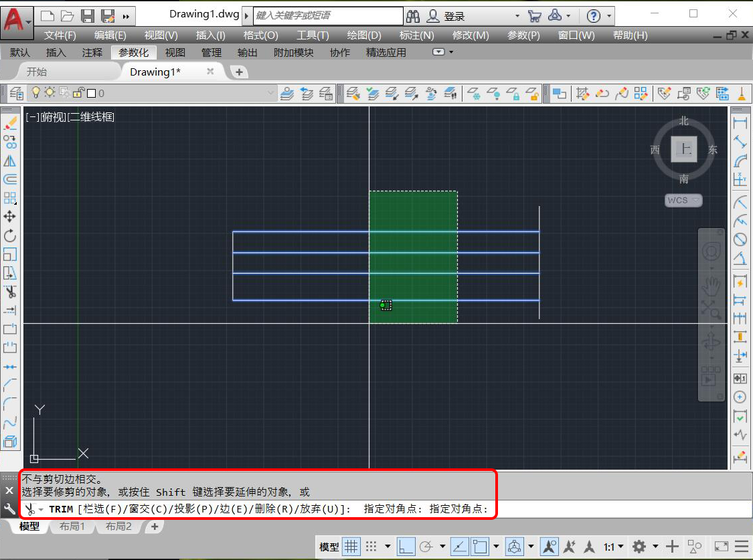Click the Save icon in quick access toolbar
This screenshot has height=560, width=753.
click(87, 15)
